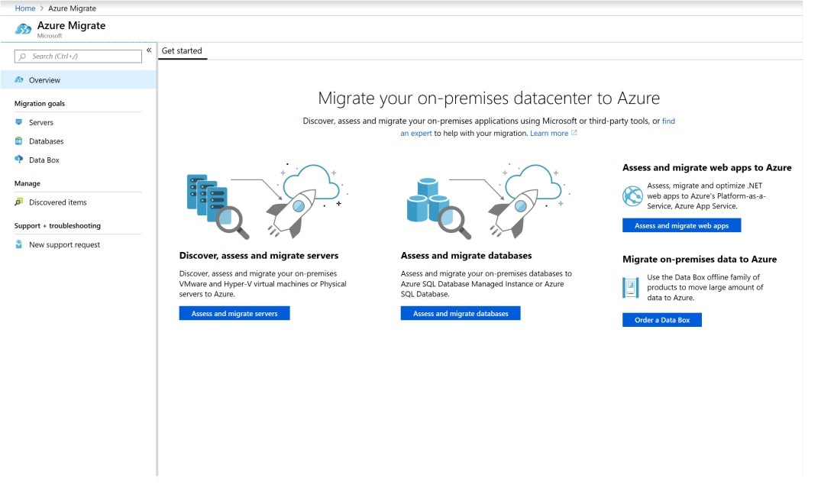Select Data Box in the sidebar
The width and height of the screenshot is (821, 504).
point(41,160)
